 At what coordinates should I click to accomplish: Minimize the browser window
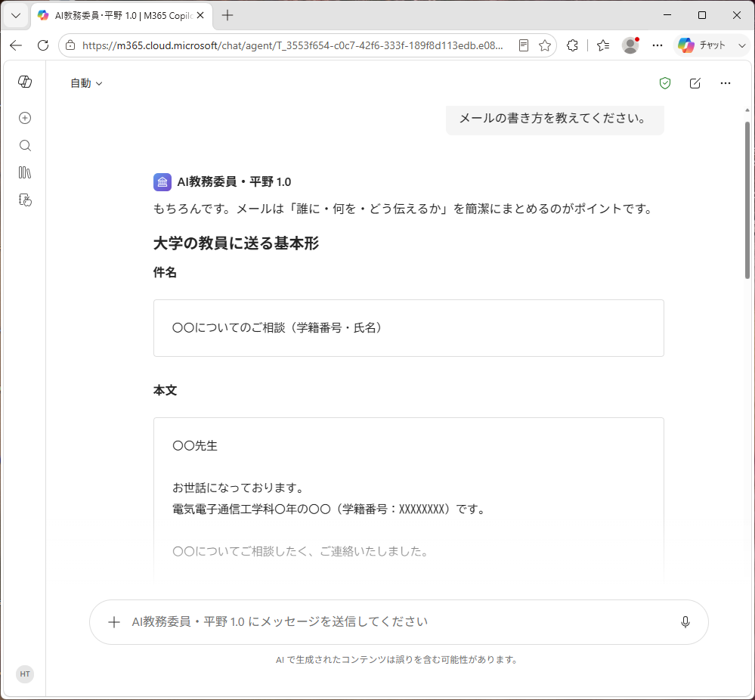667,15
